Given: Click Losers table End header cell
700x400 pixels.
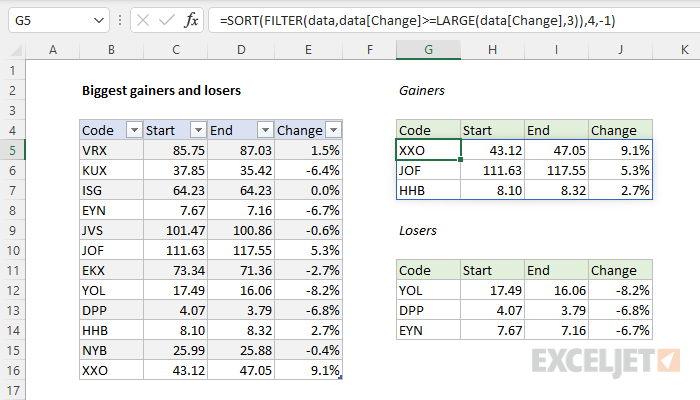Looking at the screenshot, I should [x=556, y=271].
